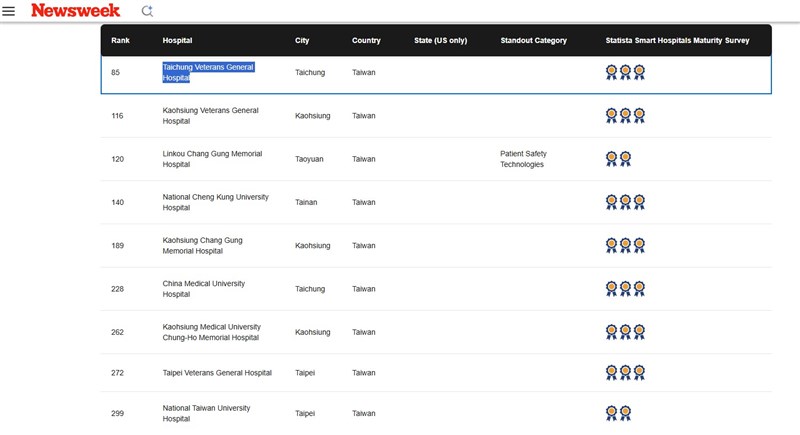The height and width of the screenshot is (435, 800).
Task: Click the State (US only) column header
Action: pyautogui.click(x=440, y=41)
